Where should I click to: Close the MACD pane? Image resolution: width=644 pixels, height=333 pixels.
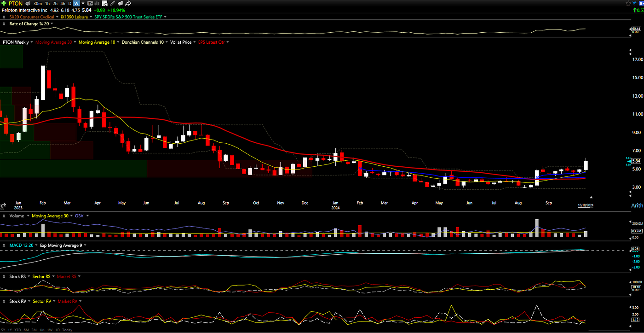[4, 245]
